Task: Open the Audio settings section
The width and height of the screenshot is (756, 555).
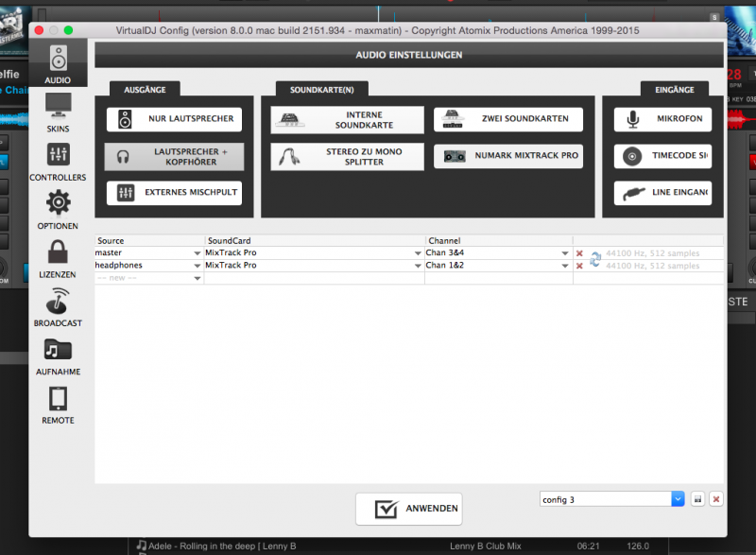Action: (58, 64)
